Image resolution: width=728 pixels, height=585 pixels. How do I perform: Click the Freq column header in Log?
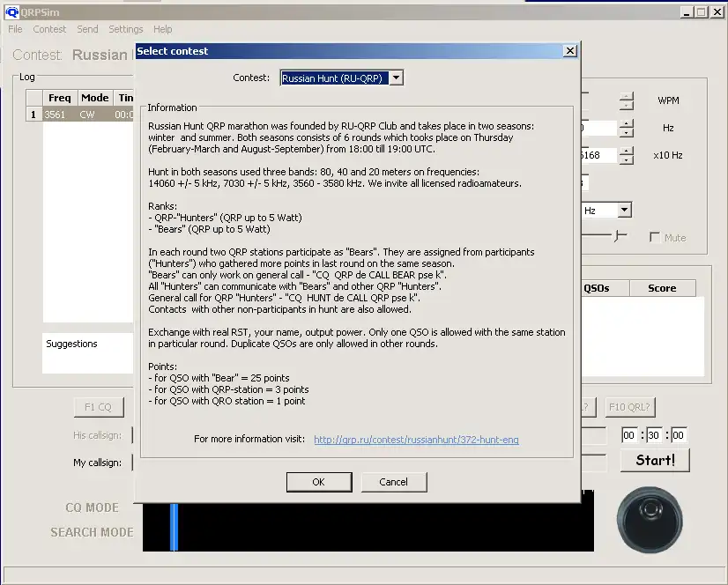pos(60,98)
